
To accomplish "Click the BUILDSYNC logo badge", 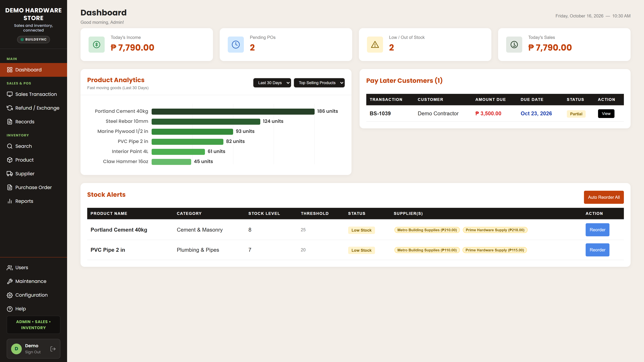I will (34, 40).
